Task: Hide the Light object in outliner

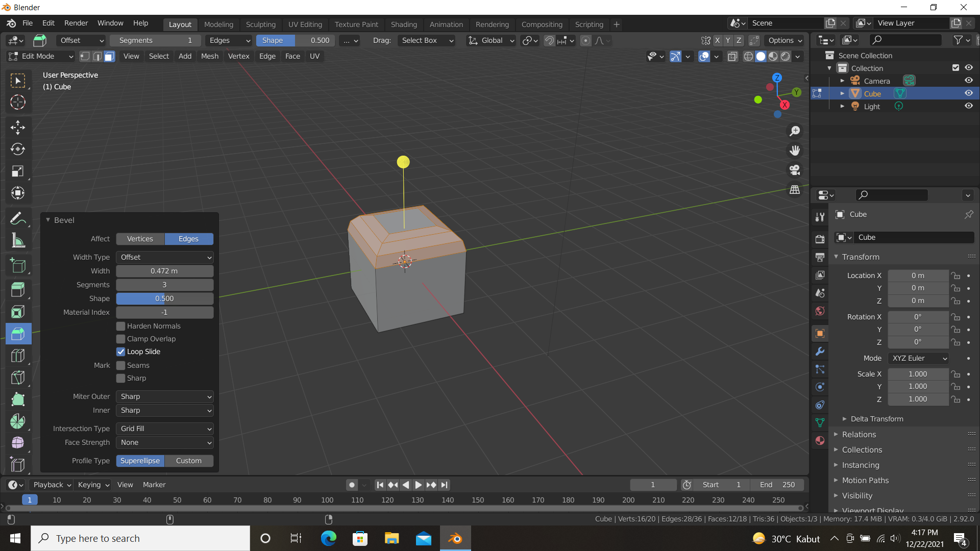Action: [968, 106]
